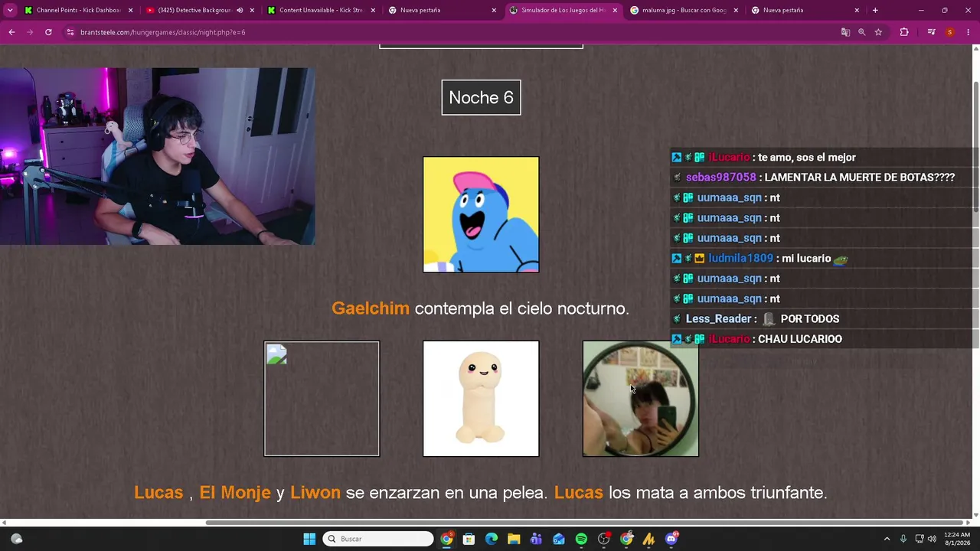The image size is (980, 551).
Task: Open the browser extensions menu
Action: 904,32
